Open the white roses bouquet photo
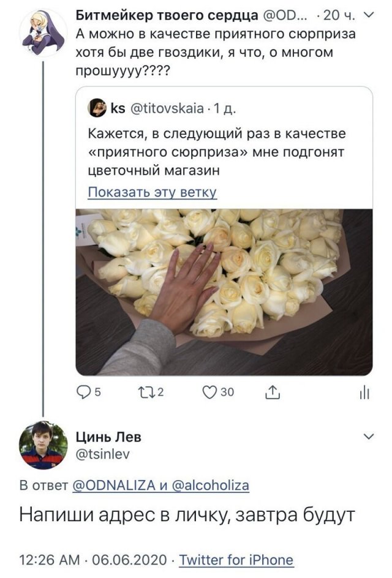This screenshot has width=392, height=578. pos(224,291)
